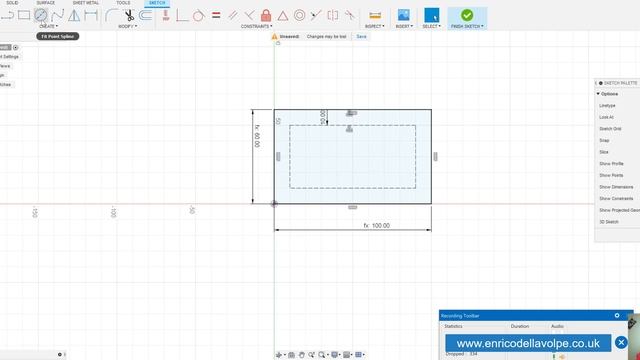Expand the MODIFY dropdown
The image size is (640, 360).
point(127,26)
